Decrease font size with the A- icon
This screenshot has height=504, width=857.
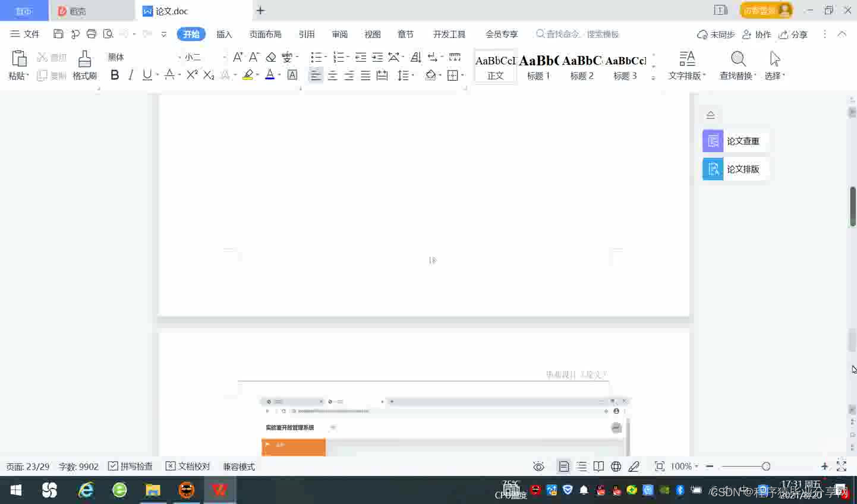point(254,57)
